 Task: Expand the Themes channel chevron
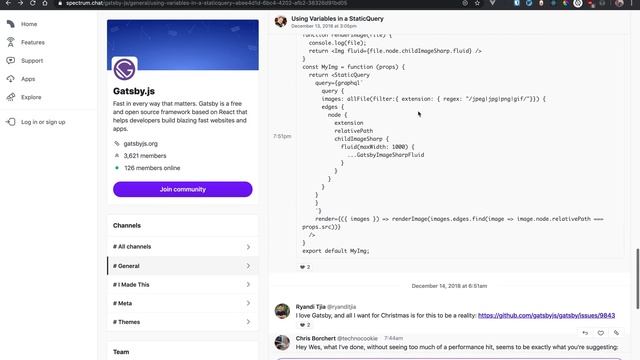pos(248,322)
